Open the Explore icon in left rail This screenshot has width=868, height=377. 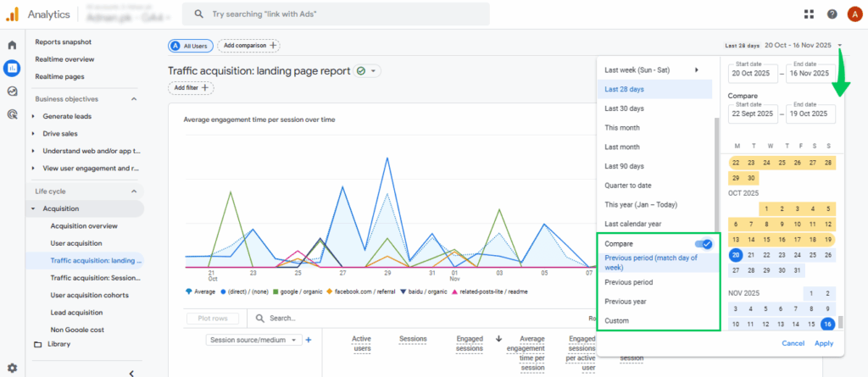[x=12, y=91]
